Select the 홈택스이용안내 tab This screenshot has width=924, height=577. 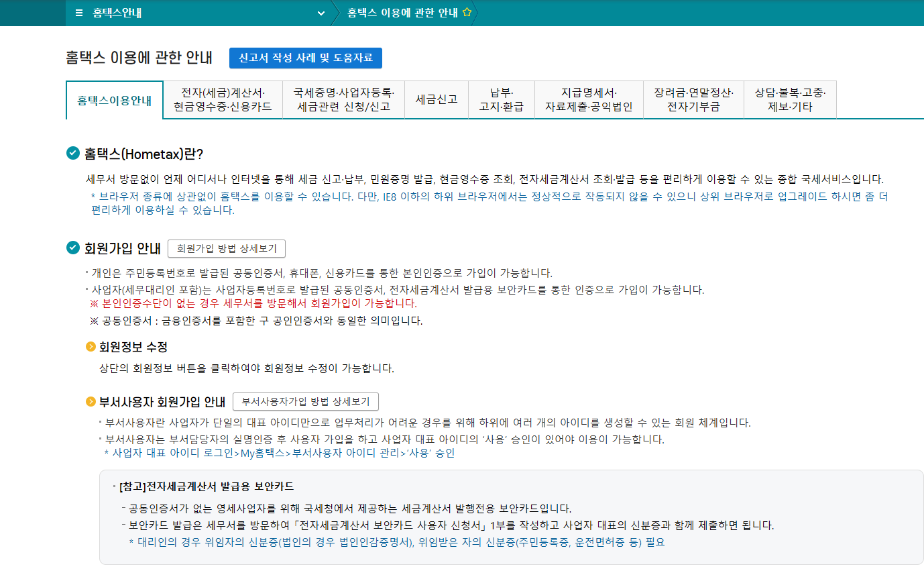[x=115, y=100]
